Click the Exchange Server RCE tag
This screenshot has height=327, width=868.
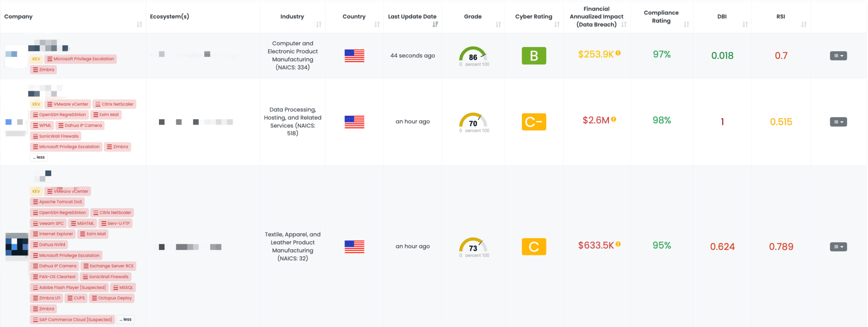[108, 266]
